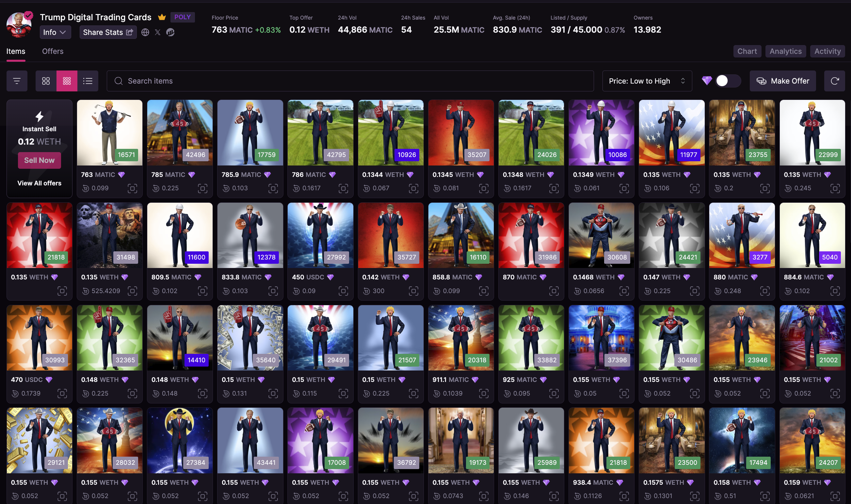Select card 42496 using its select icon
Image resolution: width=851 pixels, height=504 pixels.
click(203, 188)
